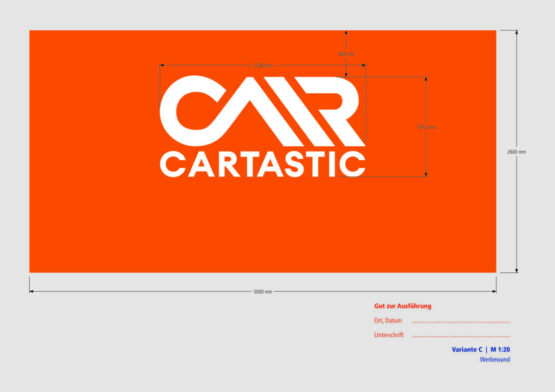Click the 5000 mm wall width label

point(263,292)
